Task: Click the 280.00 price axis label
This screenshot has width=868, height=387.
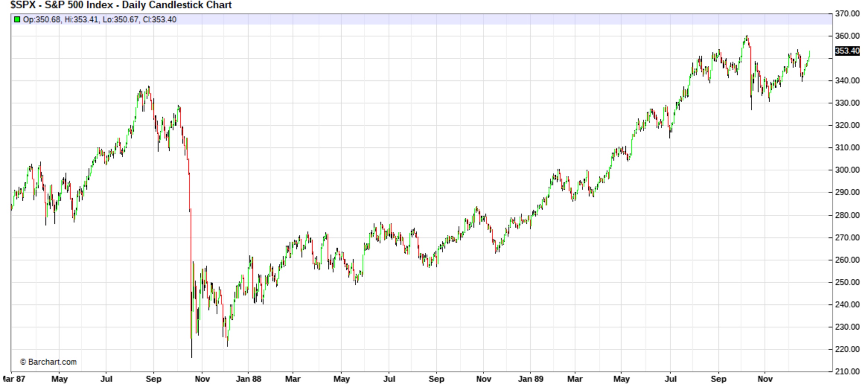Action: click(x=847, y=215)
